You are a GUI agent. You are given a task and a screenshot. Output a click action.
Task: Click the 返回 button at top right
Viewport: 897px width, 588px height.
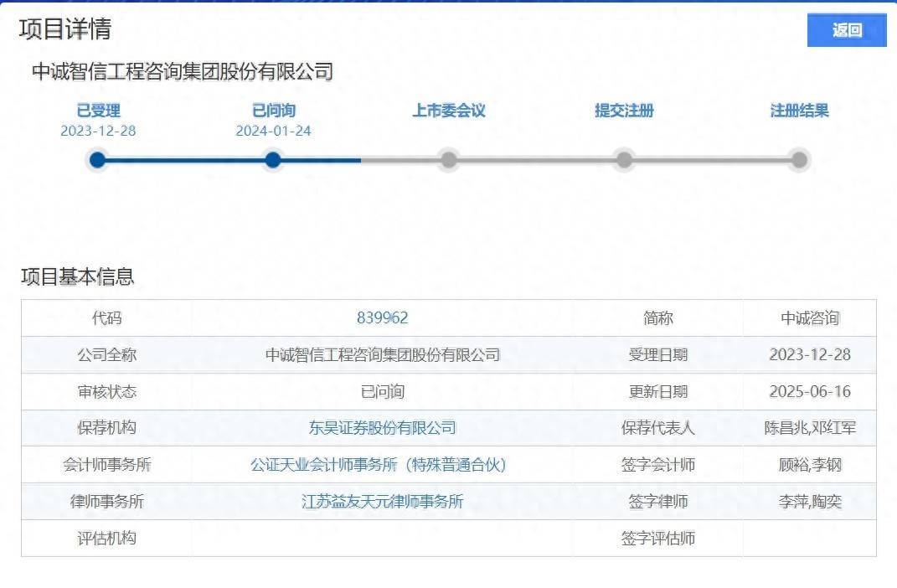tap(847, 28)
